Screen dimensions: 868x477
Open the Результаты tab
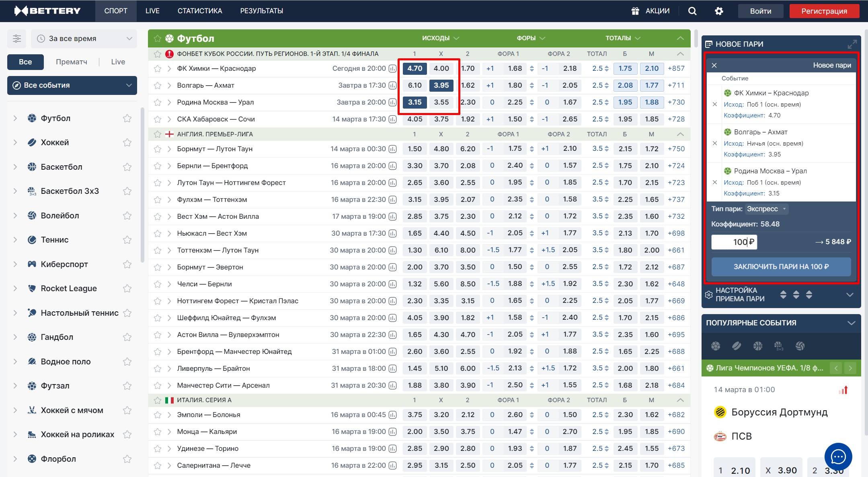262,11
